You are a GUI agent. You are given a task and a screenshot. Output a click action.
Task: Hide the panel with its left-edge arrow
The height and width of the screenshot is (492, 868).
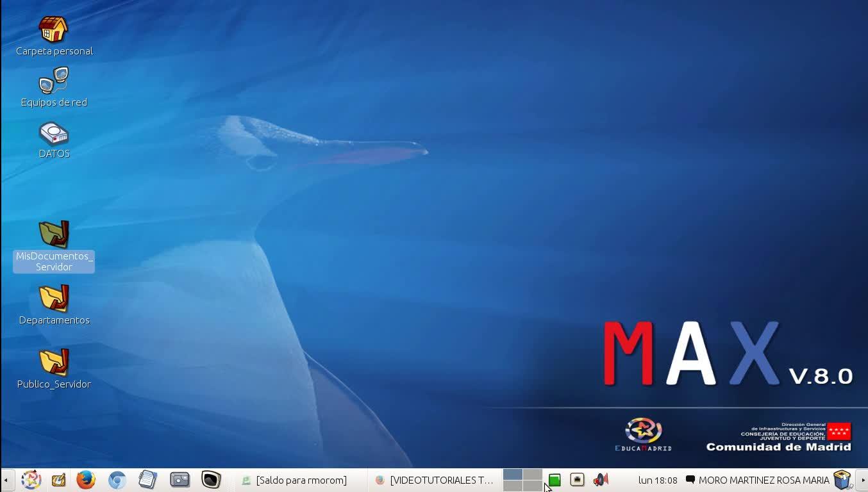point(5,480)
